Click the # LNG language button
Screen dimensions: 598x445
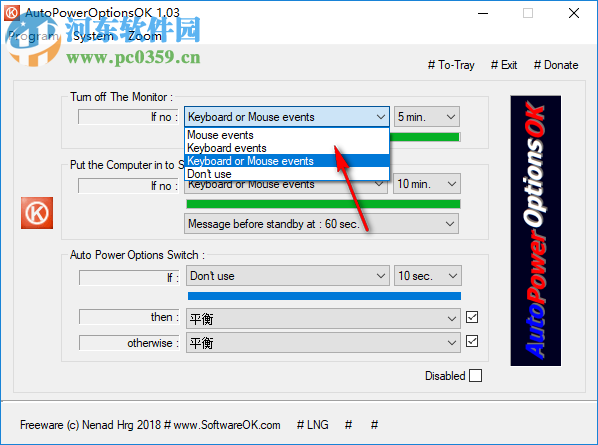click(312, 425)
